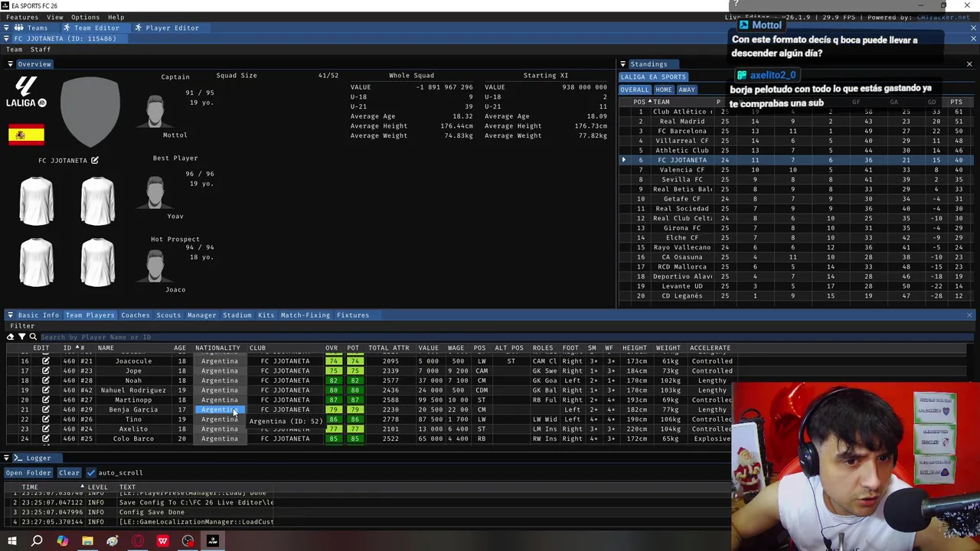Close the Standings panel

[x=969, y=64]
